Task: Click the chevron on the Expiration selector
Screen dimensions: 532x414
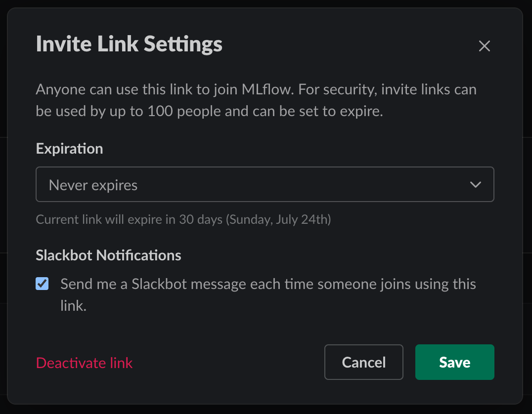Action: point(476,184)
